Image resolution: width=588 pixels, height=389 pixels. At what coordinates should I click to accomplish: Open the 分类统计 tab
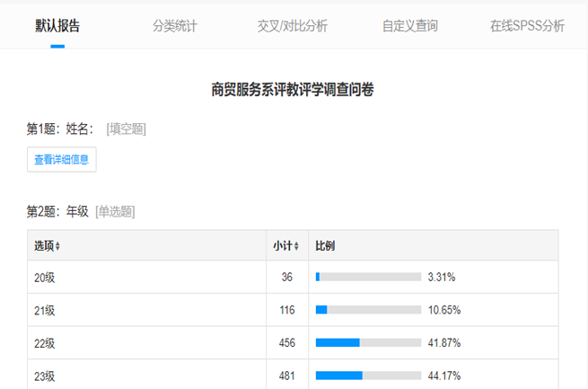(175, 25)
